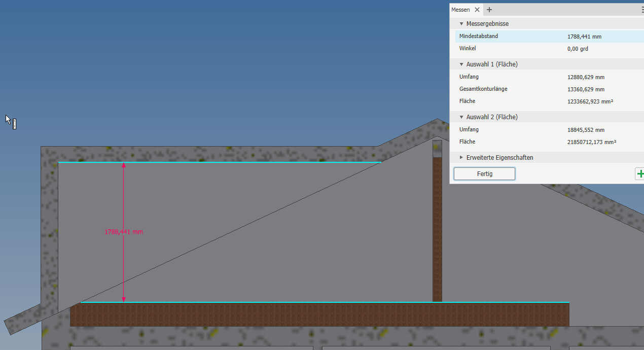The height and width of the screenshot is (350, 644).
Task: Close the Messen panel tab
Action: click(477, 10)
